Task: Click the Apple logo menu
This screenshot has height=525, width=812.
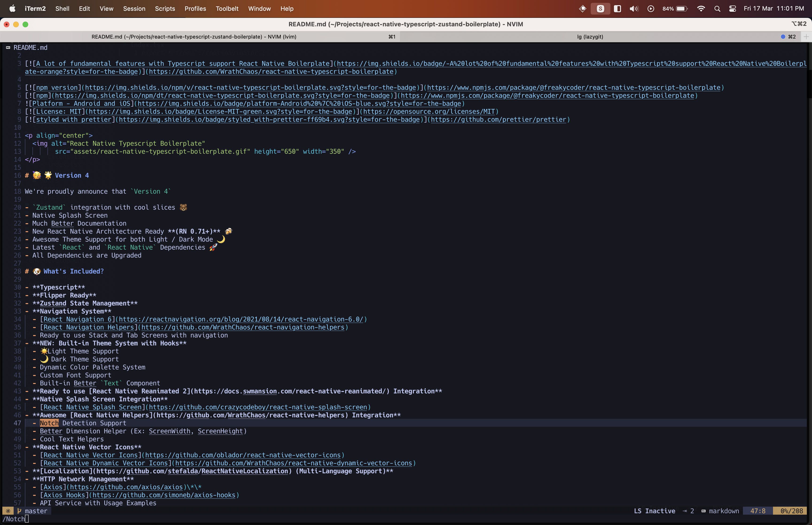Action: point(12,8)
